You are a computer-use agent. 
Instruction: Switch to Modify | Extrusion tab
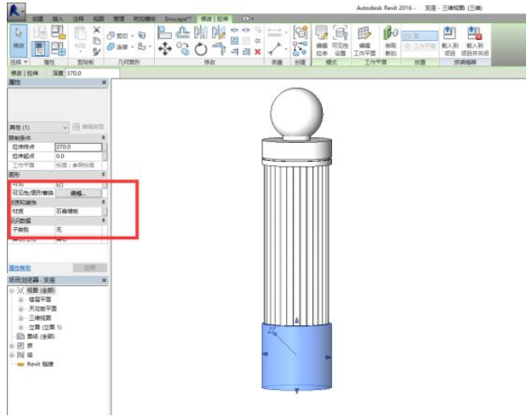215,19
